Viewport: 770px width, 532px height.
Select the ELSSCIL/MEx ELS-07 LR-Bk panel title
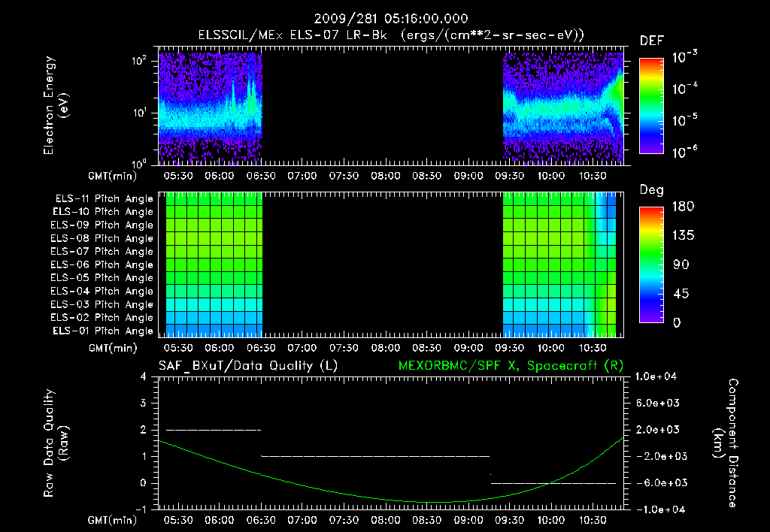(391, 35)
